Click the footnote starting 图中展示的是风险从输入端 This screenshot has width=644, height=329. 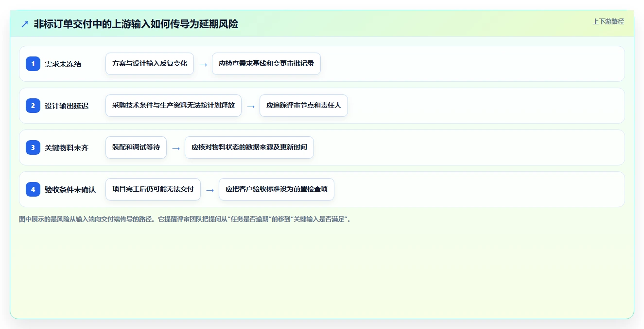[185, 219]
